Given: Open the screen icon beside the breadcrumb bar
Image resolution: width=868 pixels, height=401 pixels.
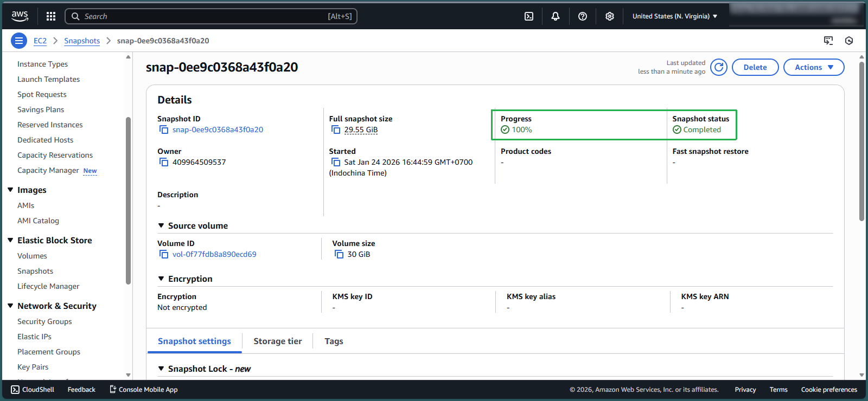Looking at the screenshot, I should pos(828,41).
